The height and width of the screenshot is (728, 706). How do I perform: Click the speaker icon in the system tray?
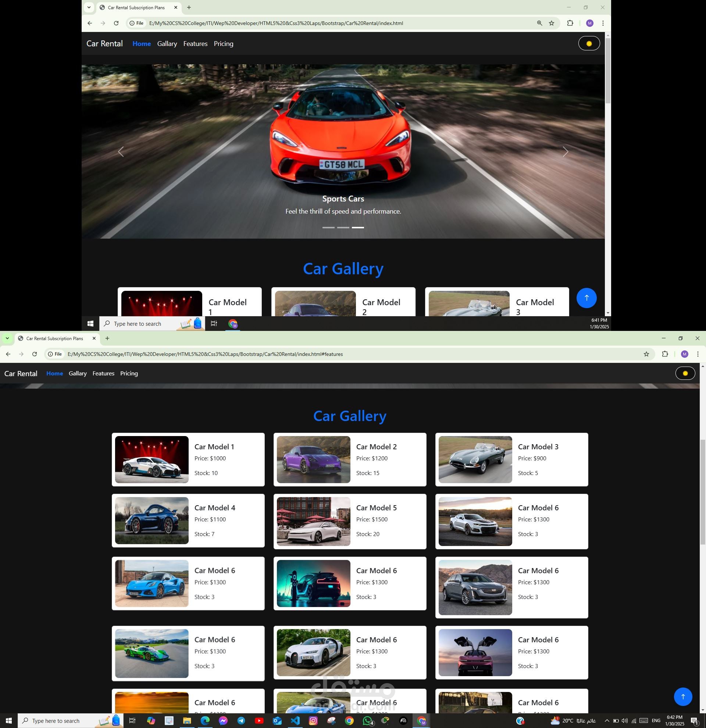pyautogui.click(x=624, y=721)
